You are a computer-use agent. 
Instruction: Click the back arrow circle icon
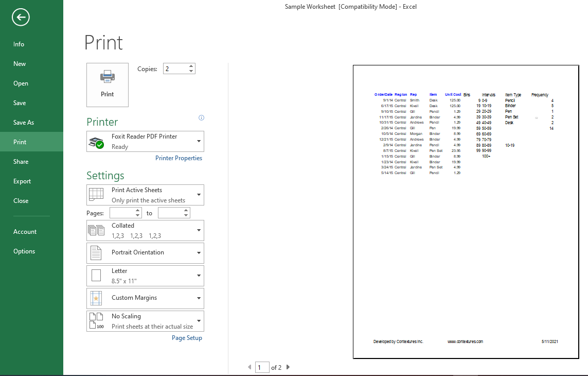point(21,18)
